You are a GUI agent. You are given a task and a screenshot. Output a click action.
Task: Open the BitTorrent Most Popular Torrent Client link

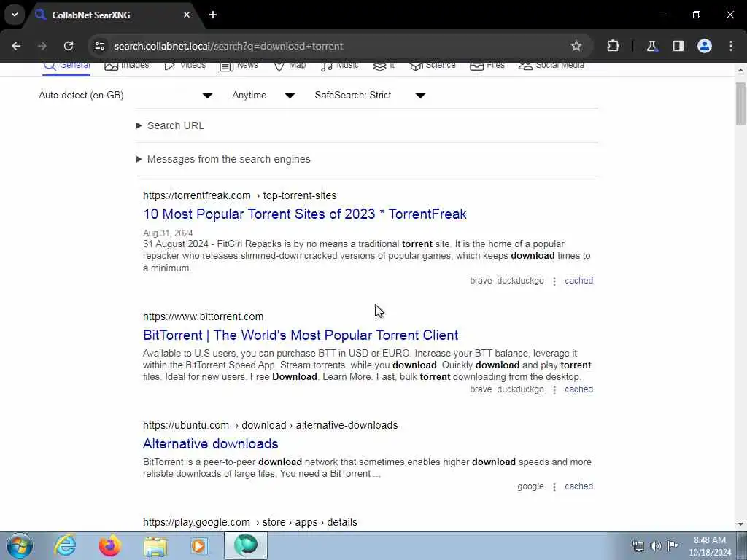tap(301, 335)
